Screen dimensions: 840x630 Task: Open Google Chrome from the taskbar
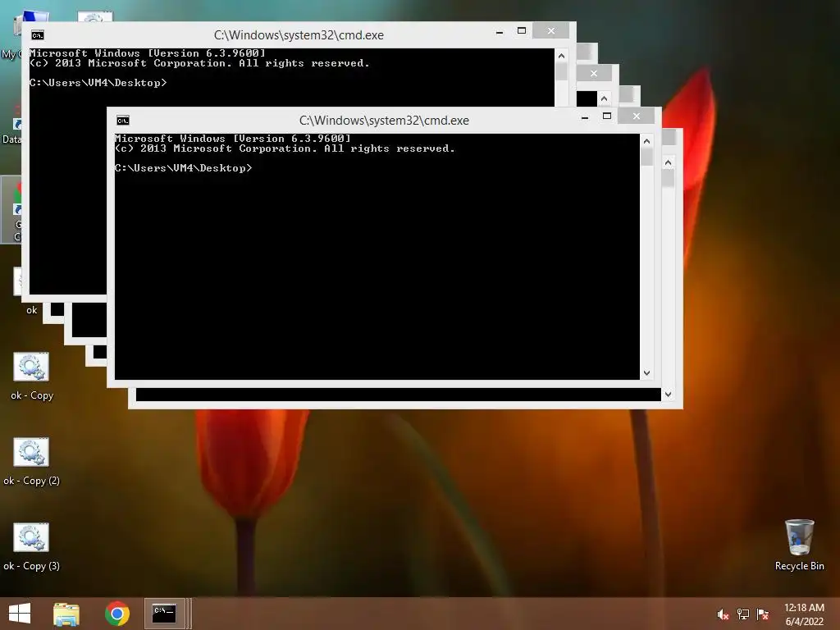pos(116,614)
